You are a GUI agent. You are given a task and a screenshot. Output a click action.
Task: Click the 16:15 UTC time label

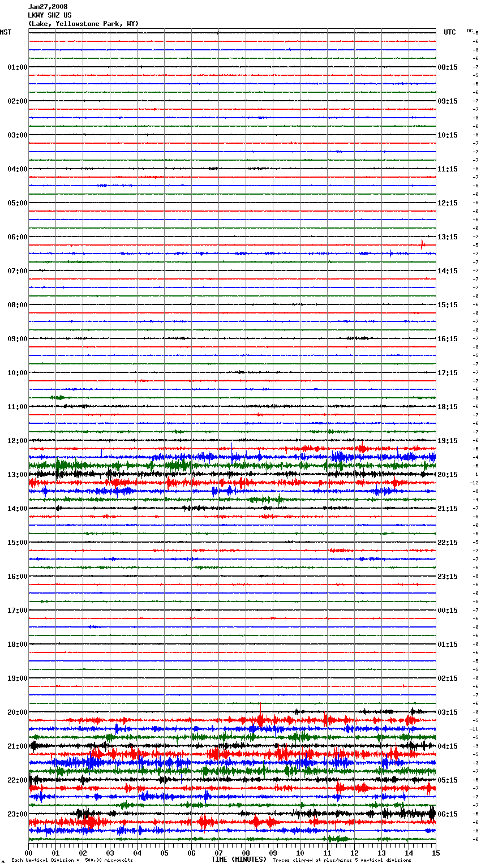pyautogui.click(x=448, y=339)
